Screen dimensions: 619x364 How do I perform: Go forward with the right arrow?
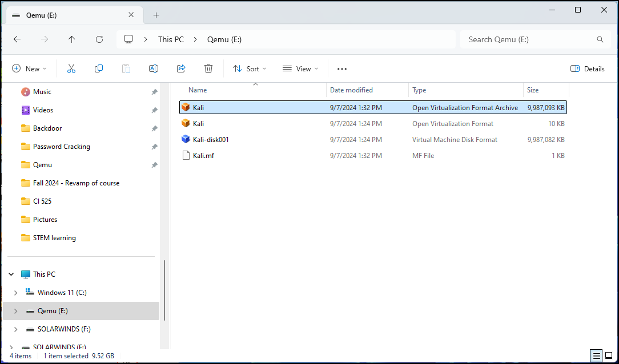point(45,39)
